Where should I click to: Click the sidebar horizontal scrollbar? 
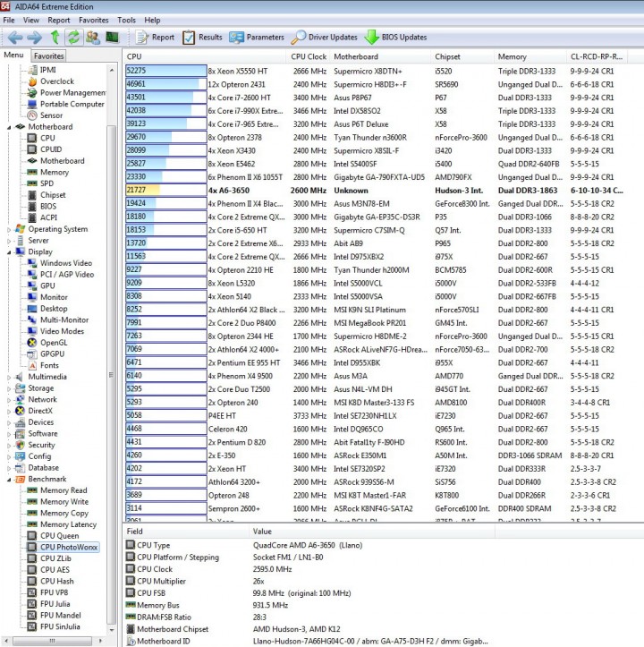[52, 641]
